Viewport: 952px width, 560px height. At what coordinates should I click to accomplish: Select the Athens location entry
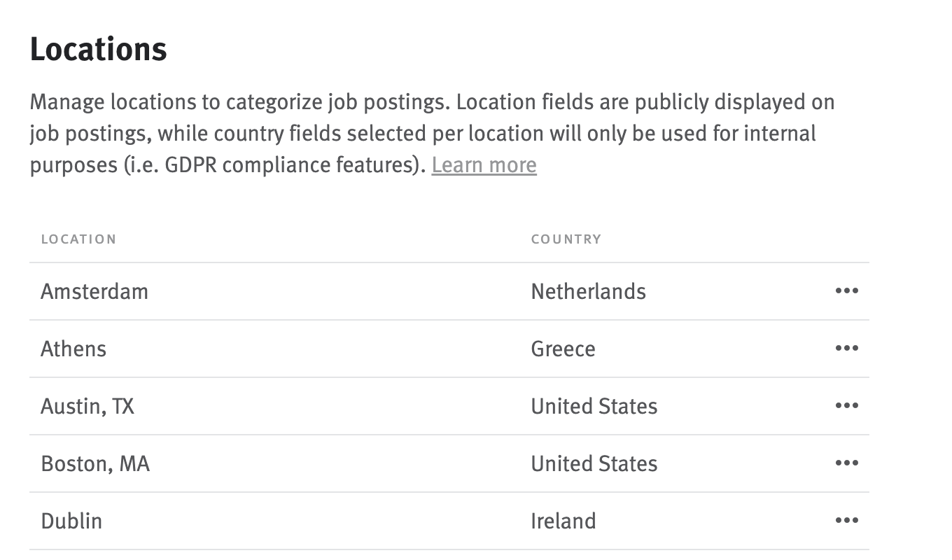pos(73,349)
